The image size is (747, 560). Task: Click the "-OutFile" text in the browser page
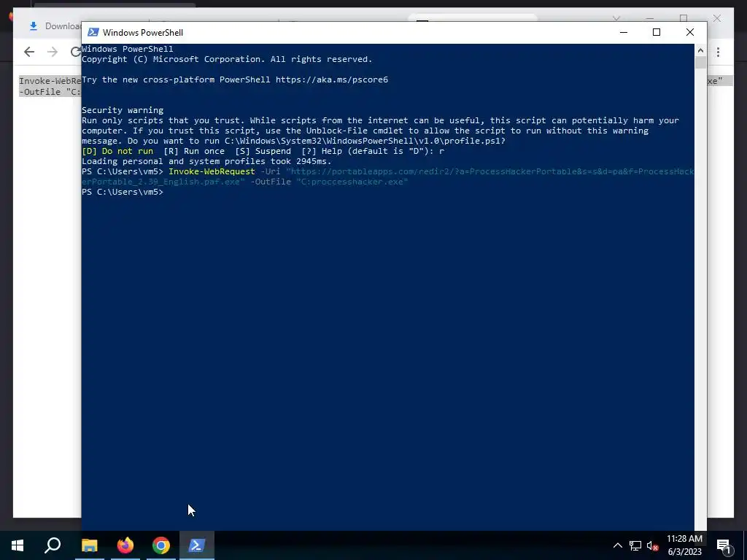(x=40, y=92)
